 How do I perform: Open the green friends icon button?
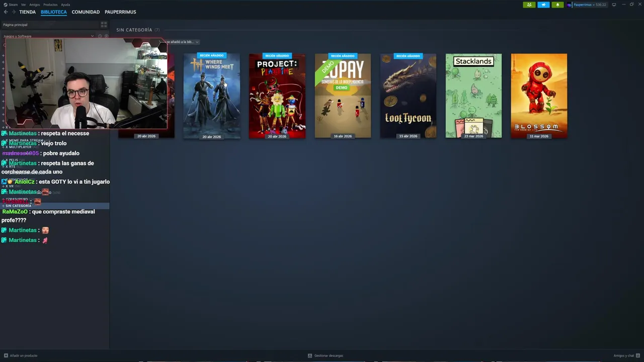pos(529,5)
